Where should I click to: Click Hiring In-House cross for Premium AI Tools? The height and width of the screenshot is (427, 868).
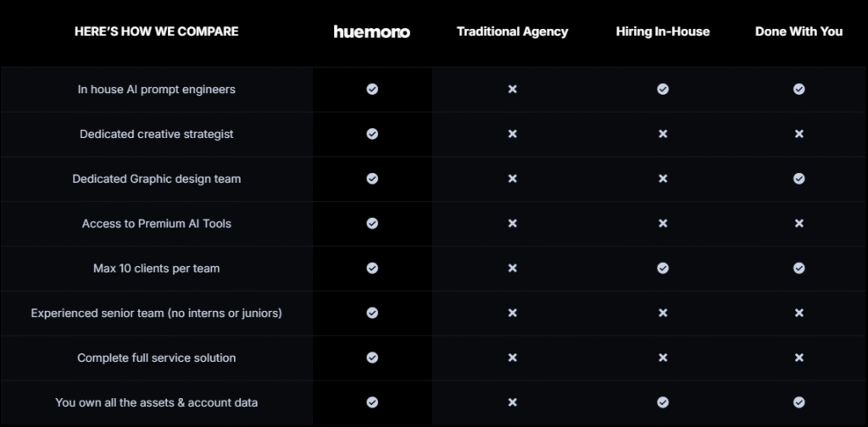click(x=663, y=224)
